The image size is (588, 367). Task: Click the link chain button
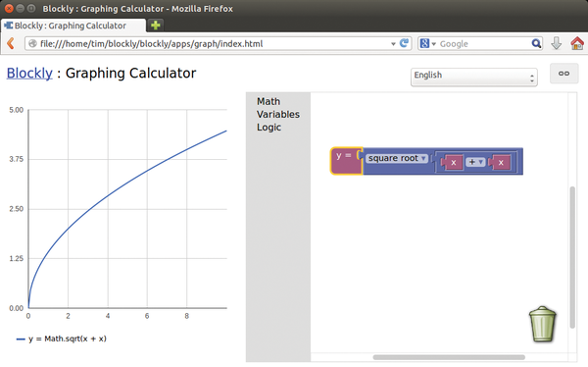tap(563, 74)
